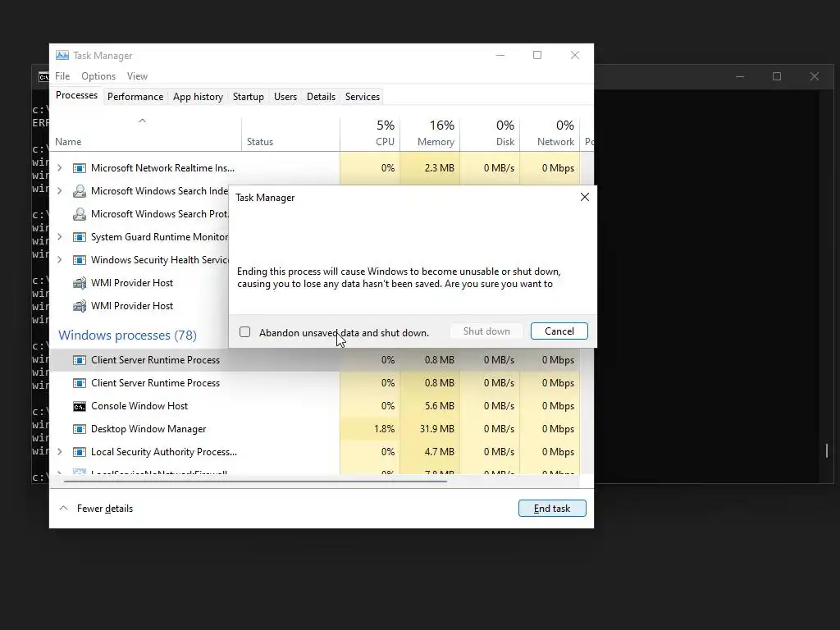Screen dimensions: 840x630
Task: Select Console Window Host process row
Action: [314, 405]
